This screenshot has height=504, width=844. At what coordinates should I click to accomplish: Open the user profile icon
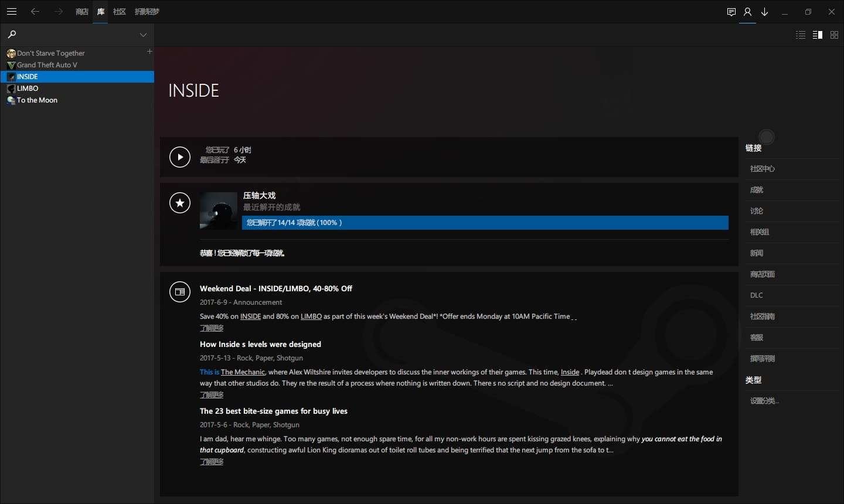coord(747,12)
